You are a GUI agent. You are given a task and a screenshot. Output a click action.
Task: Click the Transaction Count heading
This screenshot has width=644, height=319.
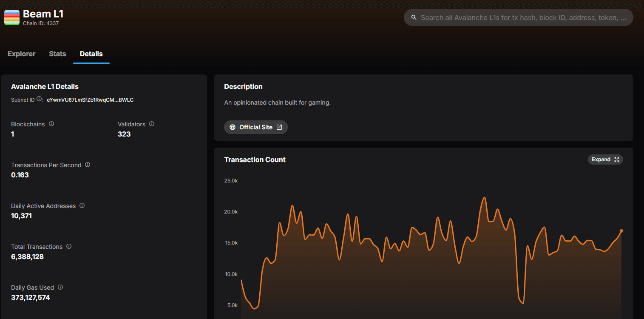(x=255, y=160)
